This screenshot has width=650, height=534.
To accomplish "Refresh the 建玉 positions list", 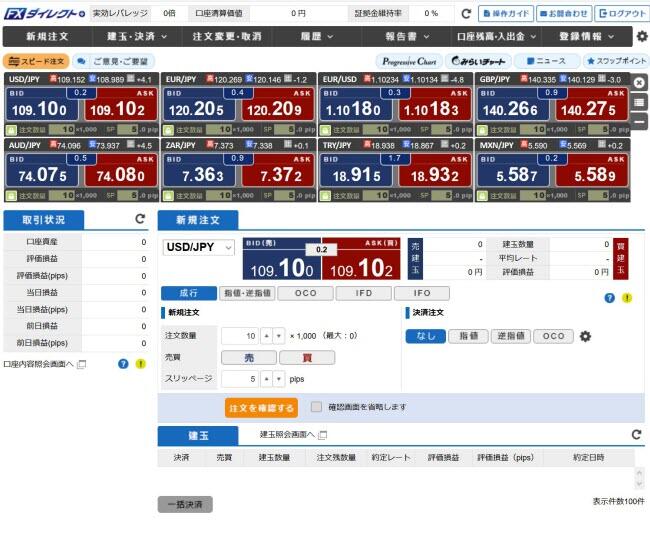I will click(x=636, y=434).
